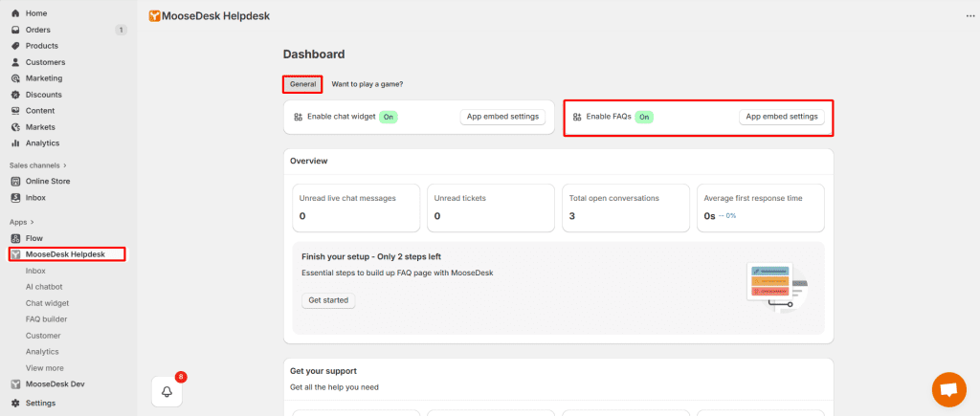The image size is (980, 416).
Task: Open the Unread tickets card
Action: (x=491, y=208)
